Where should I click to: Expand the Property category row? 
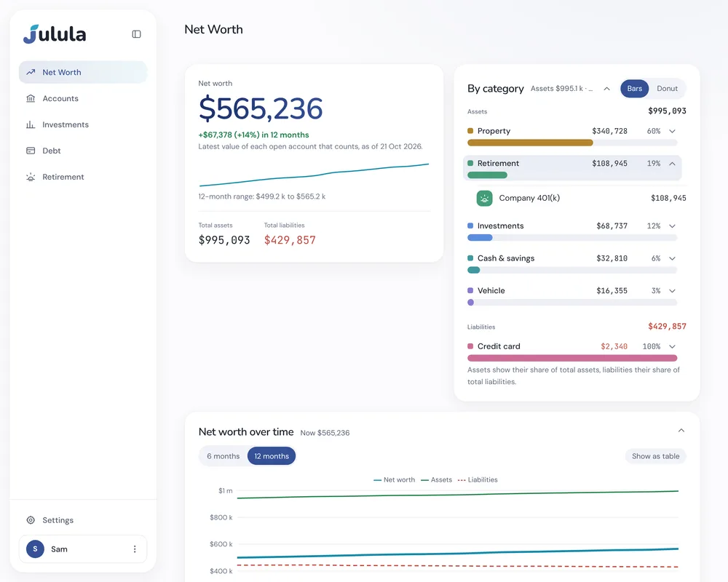click(x=672, y=132)
